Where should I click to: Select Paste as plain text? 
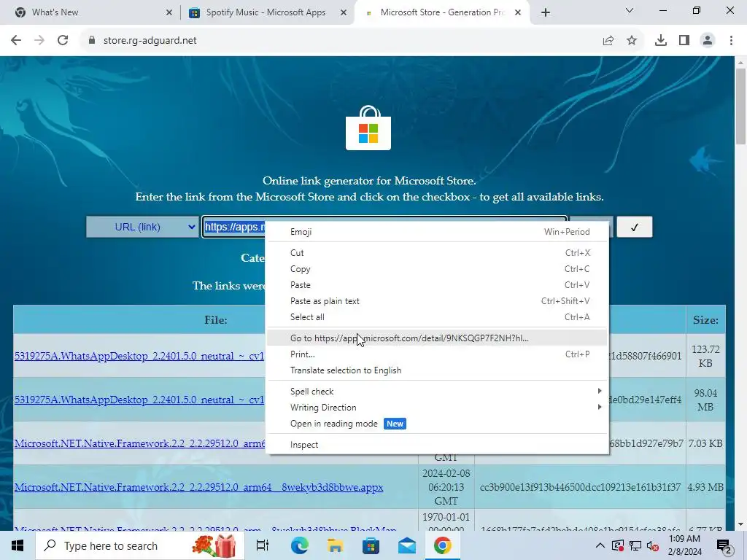[438, 301]
